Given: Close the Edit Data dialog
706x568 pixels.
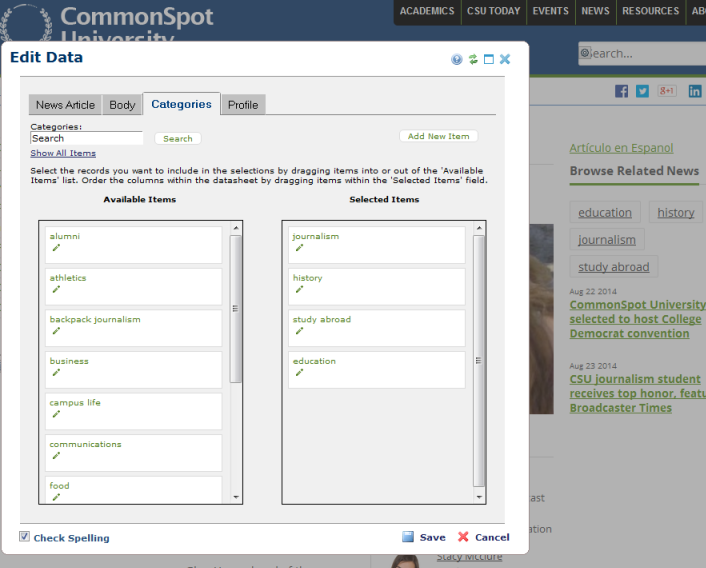Looking at the screenshot, I should (505, 59).
